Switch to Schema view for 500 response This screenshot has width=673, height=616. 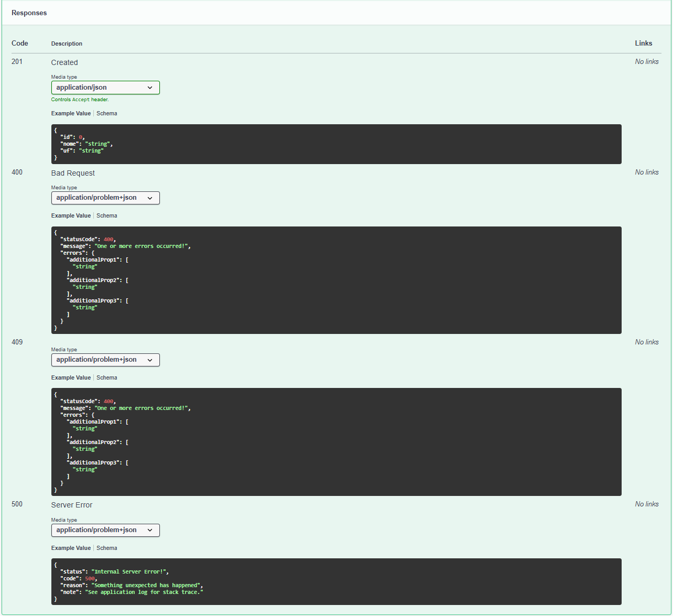(106, 548)
